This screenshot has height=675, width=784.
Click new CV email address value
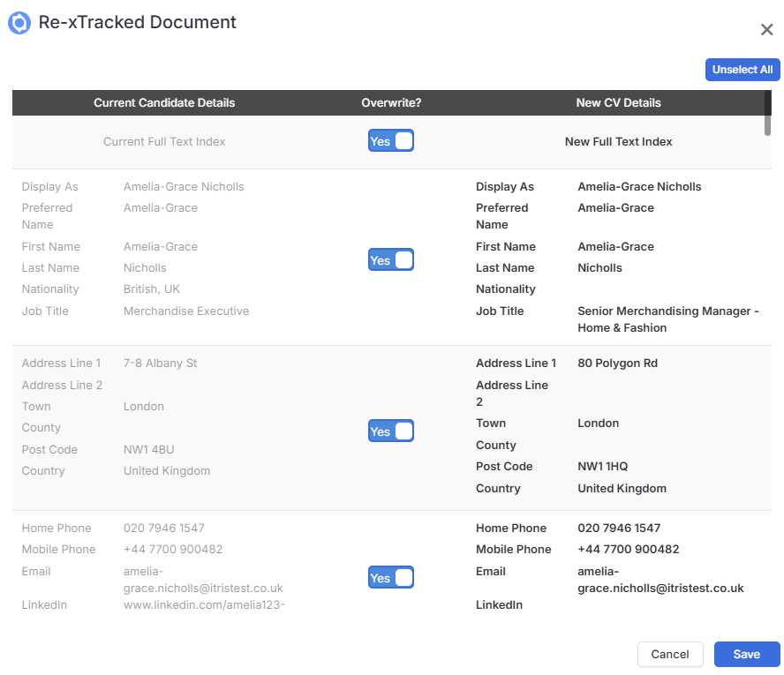(660, 580)
